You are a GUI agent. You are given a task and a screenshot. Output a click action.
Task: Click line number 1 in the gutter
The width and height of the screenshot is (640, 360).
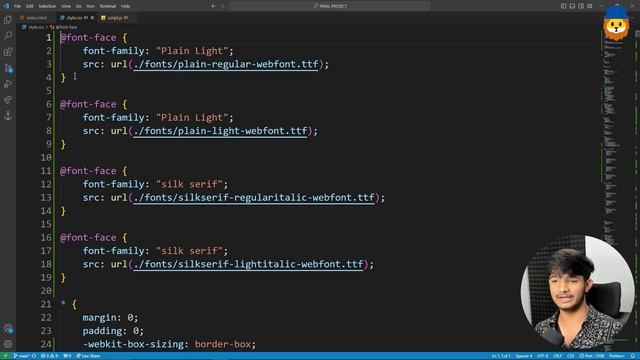[x=49, y=38]
